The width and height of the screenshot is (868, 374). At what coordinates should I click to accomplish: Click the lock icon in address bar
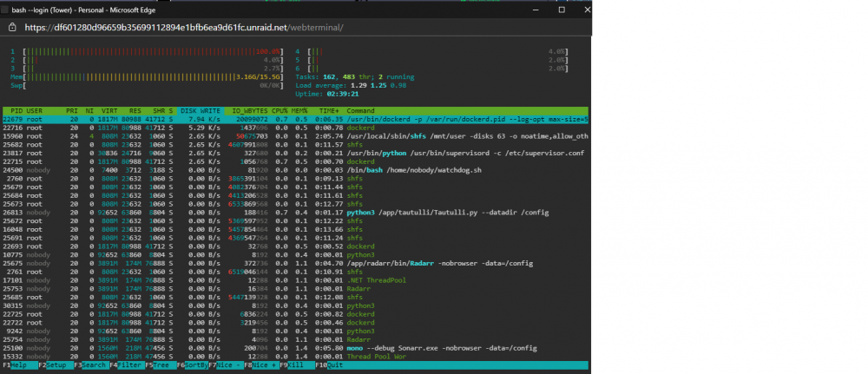12,27
